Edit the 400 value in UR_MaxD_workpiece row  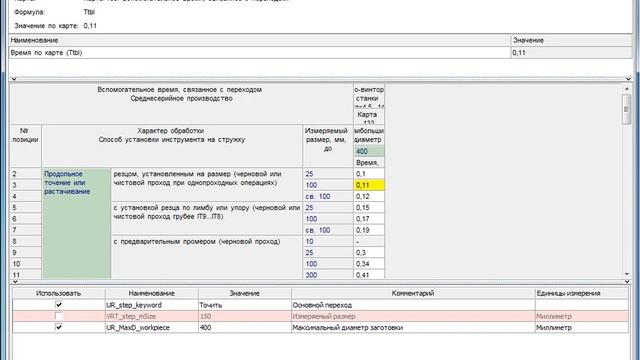click(244, 327)
